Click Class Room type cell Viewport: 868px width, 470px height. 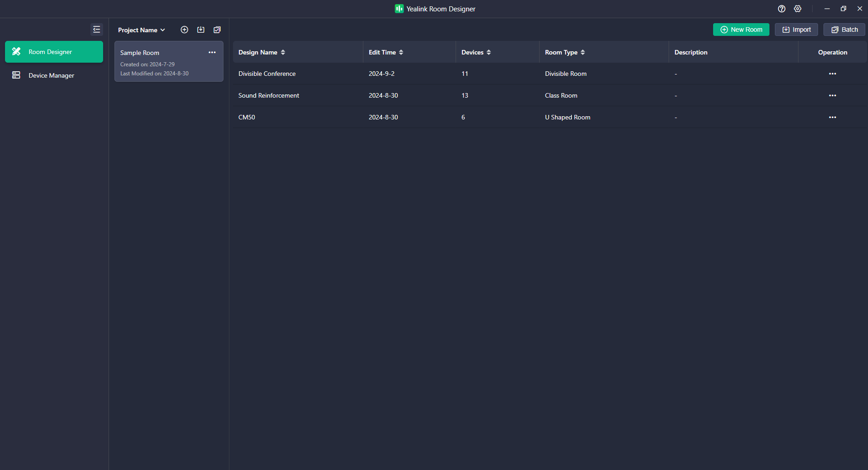coord(561,95)
